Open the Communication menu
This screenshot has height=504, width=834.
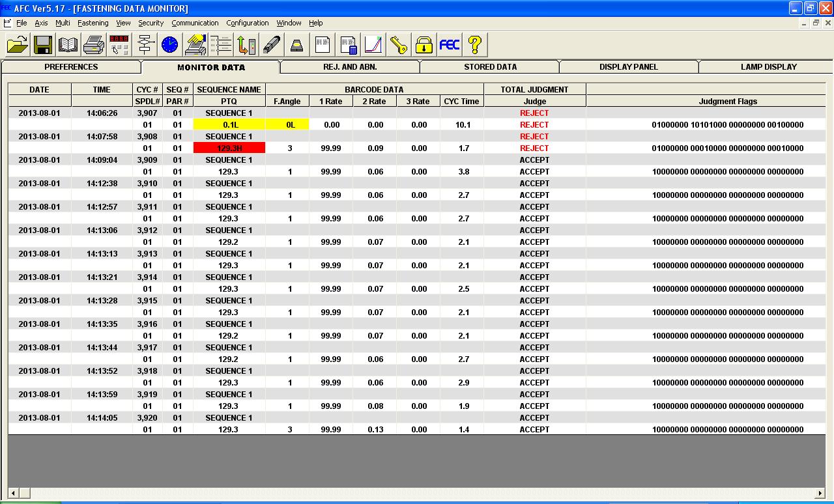point(195,23)
